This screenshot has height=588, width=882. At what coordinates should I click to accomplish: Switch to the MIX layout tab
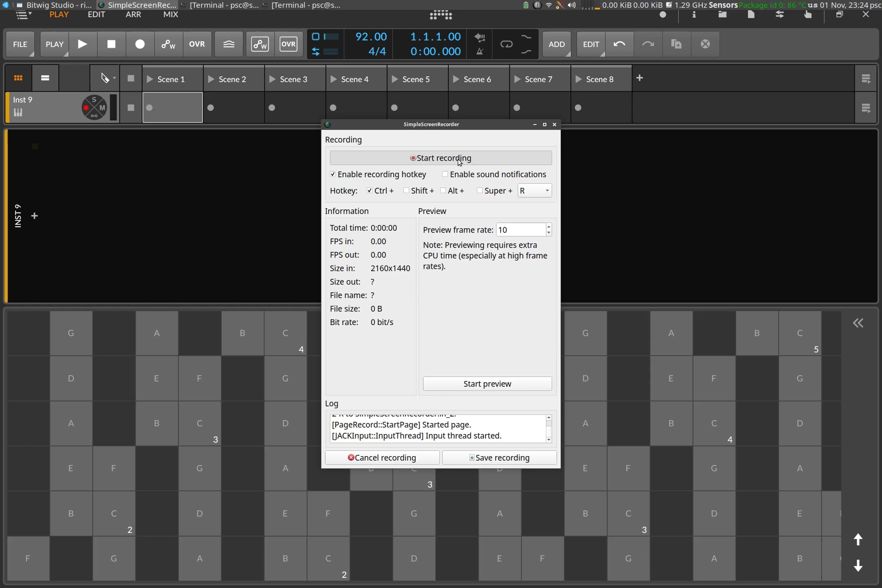click(x=171, y=14)
